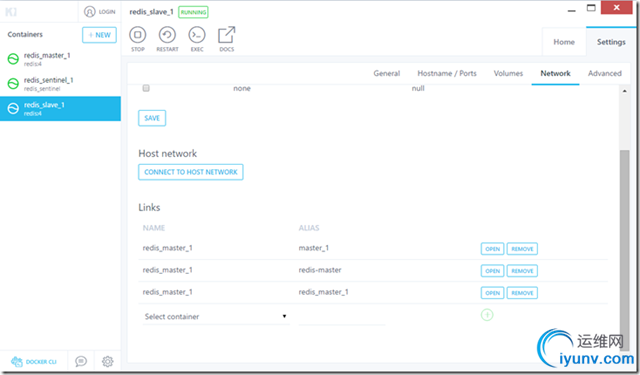Maximize the Kitematic window
Screen dimensions: 640x375
[x=591, y=8]
